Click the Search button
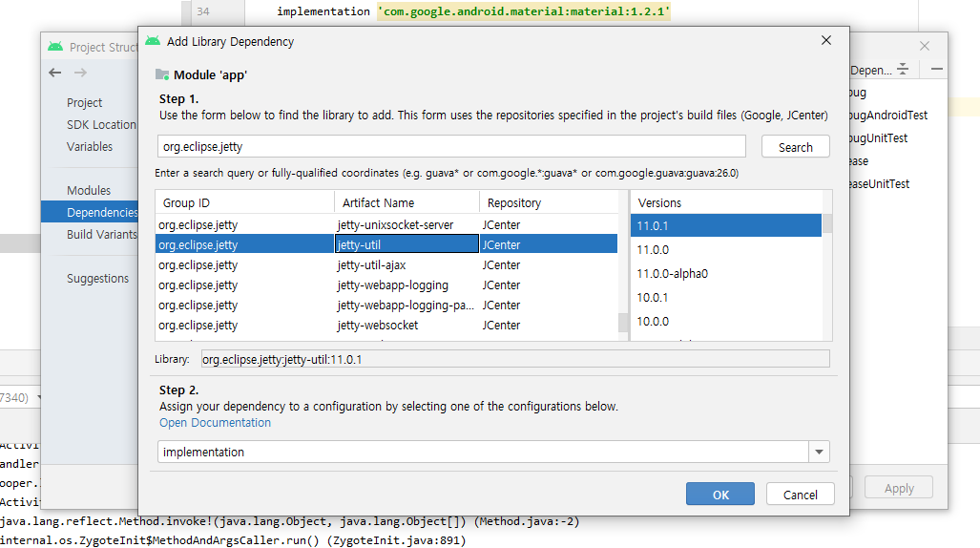The image size is (980, 548). tap(795, 147)
